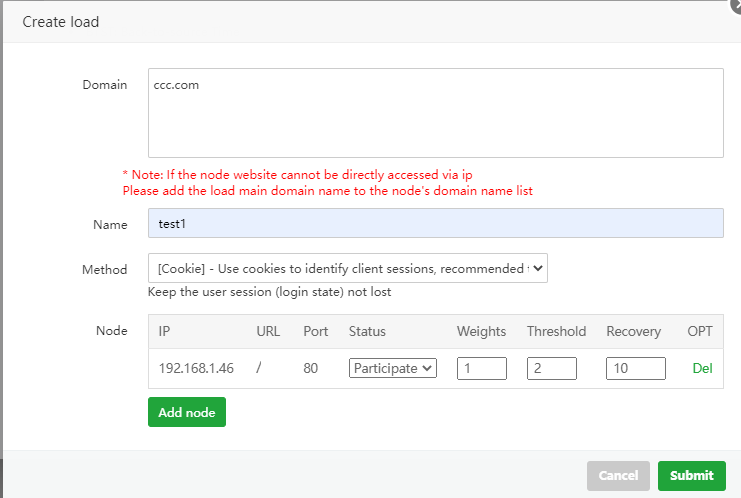Click the Recovery input box
The width and height of the screenshot is (741, 498).
635,368
